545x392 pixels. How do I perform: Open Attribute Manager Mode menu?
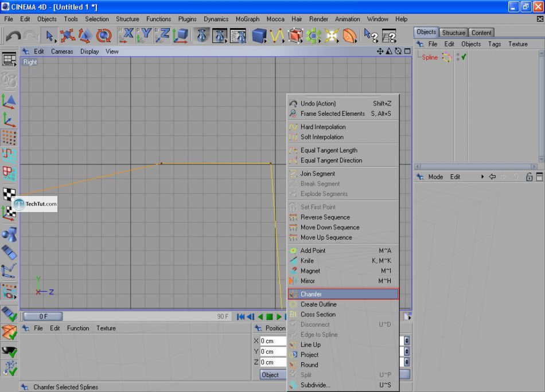435,177
